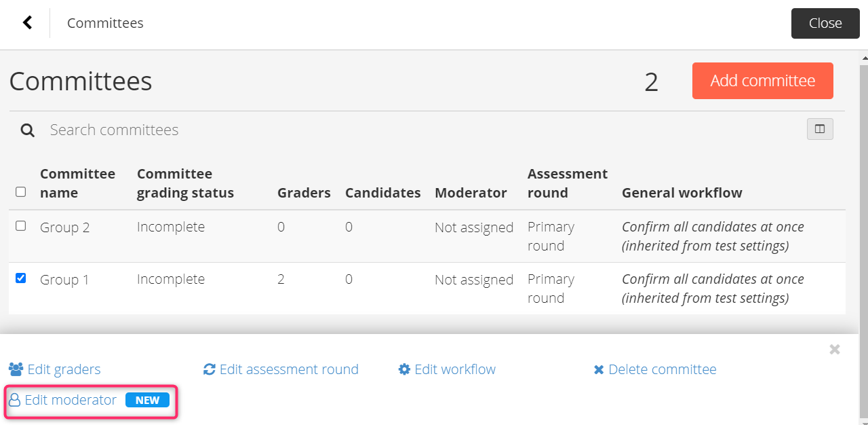Click the Edit assessment round refresh icon
868x425 pixels.
[210, 369]
